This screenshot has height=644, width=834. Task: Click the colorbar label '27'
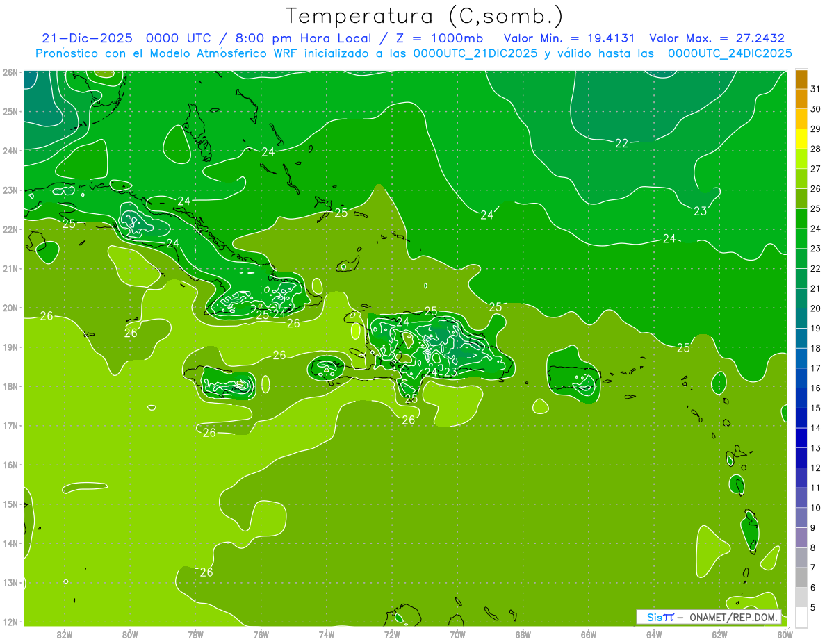815,170
